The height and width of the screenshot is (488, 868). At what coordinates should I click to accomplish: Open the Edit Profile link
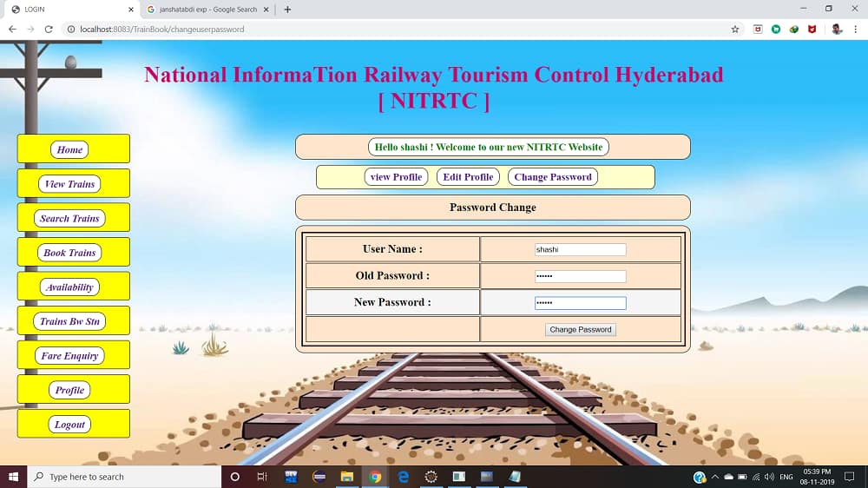[x=468, y=176]
